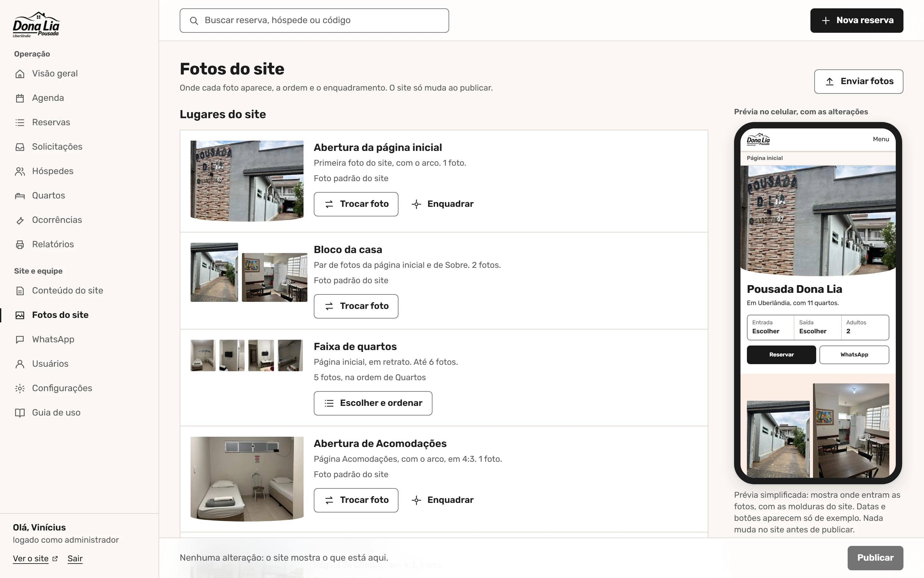Click the Nova reserva button
This screenshot has height=578, width=924.
856,21
